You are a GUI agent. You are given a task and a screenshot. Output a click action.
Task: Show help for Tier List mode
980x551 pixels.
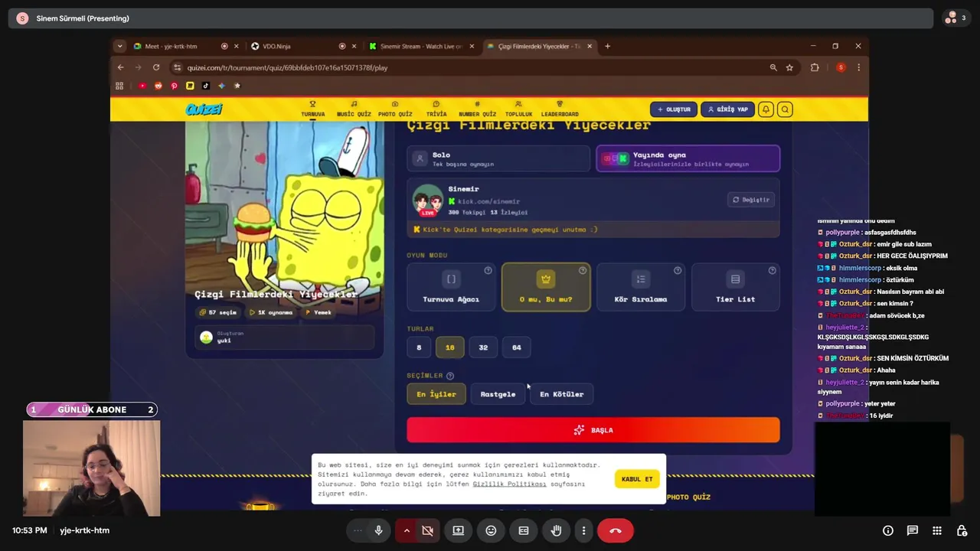pos(772,270)
